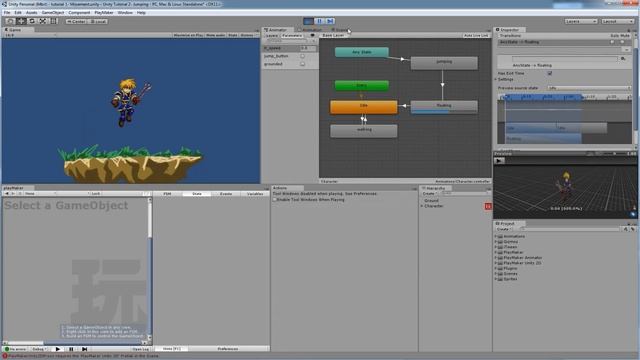Image resolution: width=640 pixels, height=360 pixels.
Task: Click the Local handle button
Action: point(98,21)
